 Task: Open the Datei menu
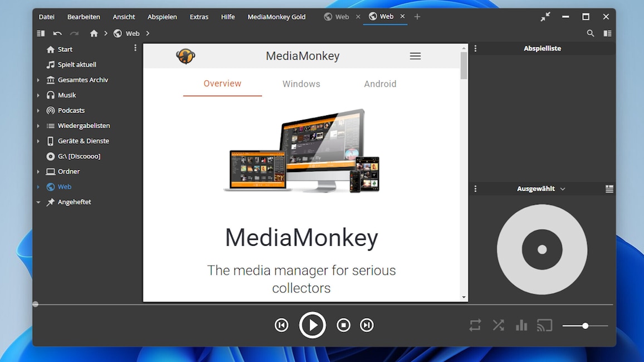tap(46, 17)
